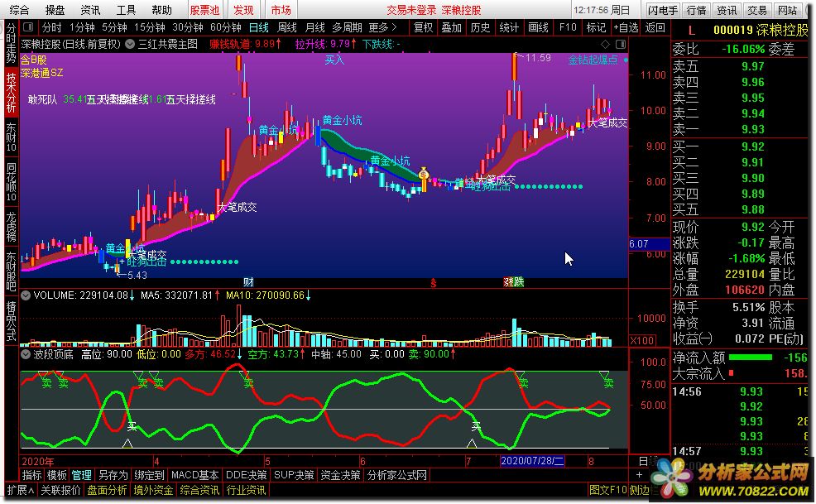
Task: Select the 1分钟 period
Action: (x=82, y=27)
